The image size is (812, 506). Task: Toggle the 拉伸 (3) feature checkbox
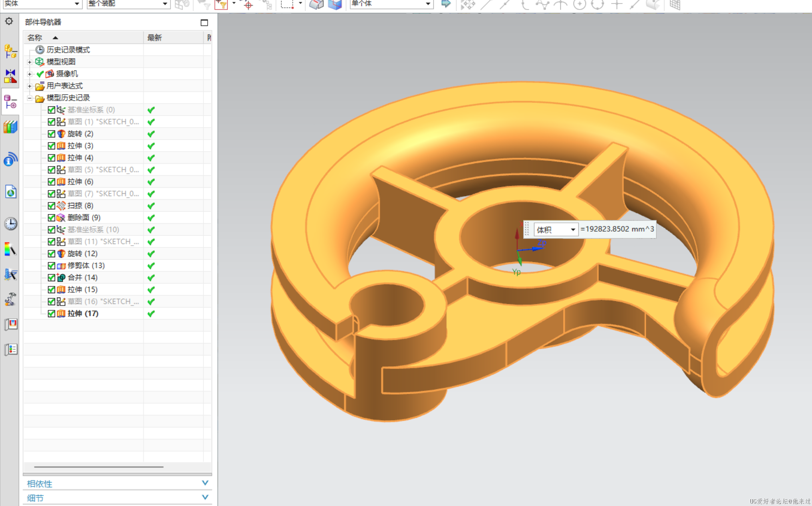(x=51, y=146)
